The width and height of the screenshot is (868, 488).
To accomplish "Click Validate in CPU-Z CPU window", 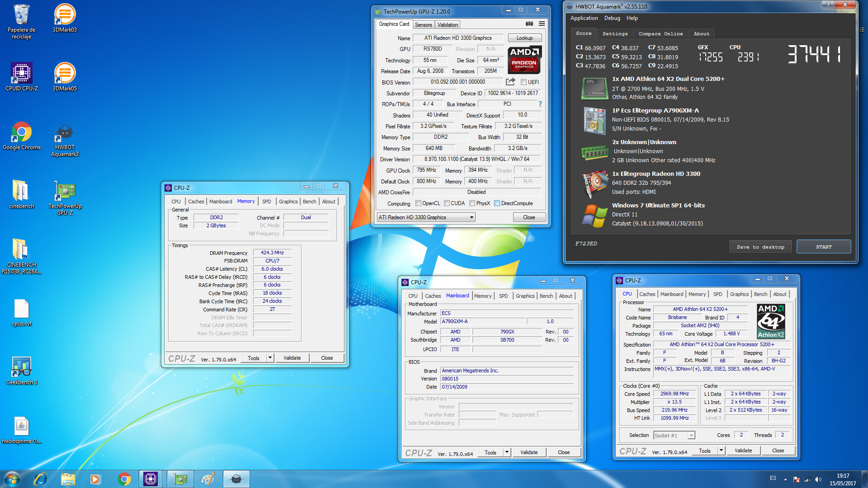I will coord(743,450).
